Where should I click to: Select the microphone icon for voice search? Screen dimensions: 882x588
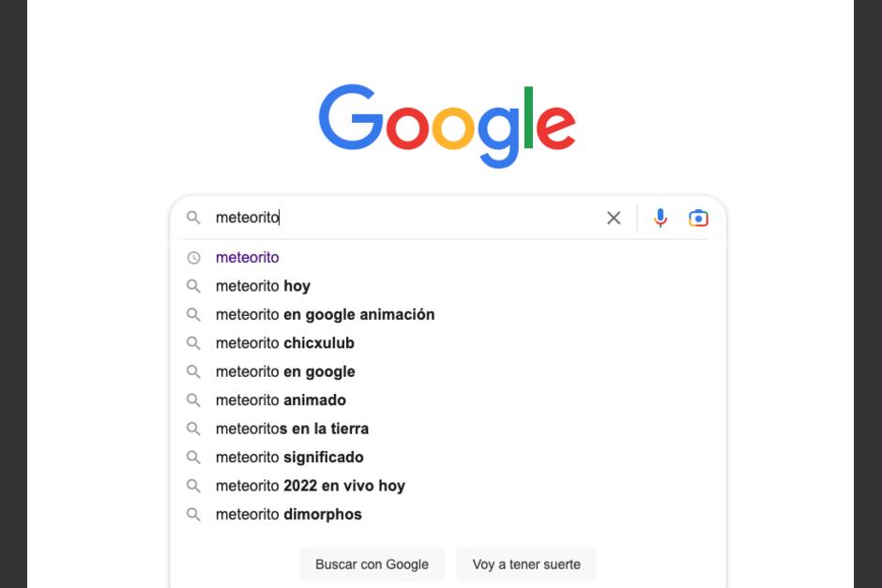click(661, 217)
